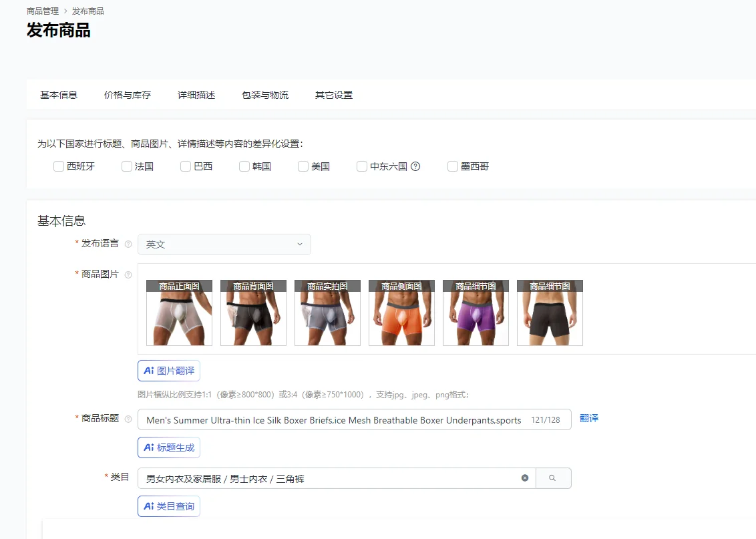Viewport: 756px width, 539px height.
Task: Click the help icon beside 发布语言 label
Action: click(x=128, y=244)
